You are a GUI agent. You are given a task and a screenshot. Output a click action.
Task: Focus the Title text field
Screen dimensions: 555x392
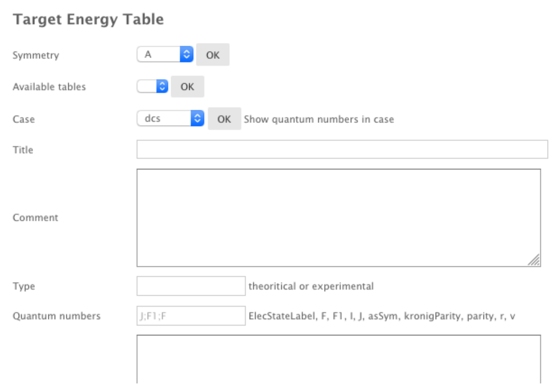[x=342, y=149]
